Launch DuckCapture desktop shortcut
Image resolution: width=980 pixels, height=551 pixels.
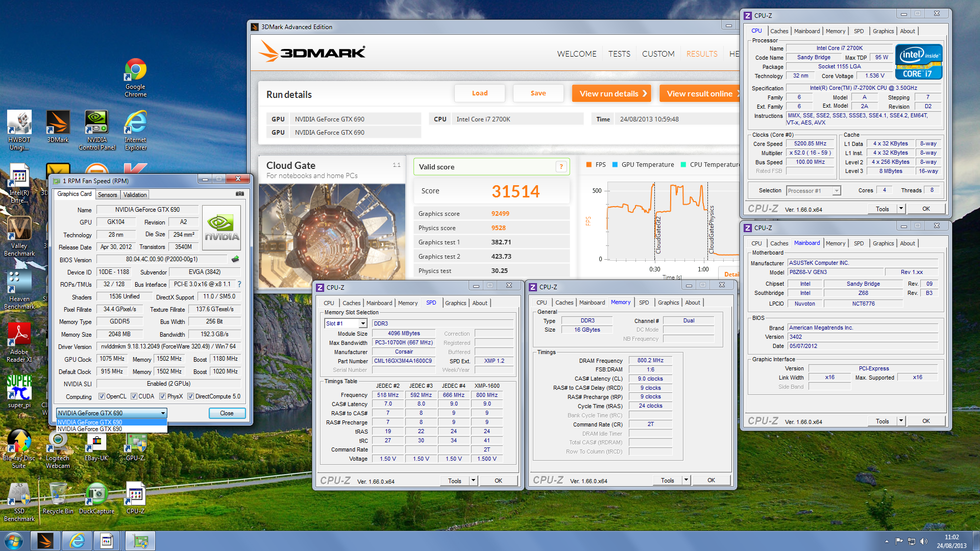pyautogui.click(x=96, y=498)
